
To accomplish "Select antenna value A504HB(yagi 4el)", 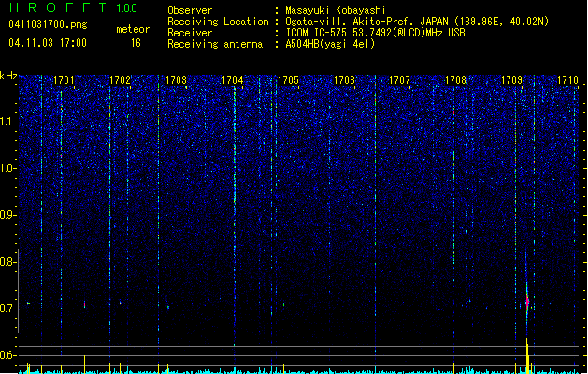I will (330, 44).
